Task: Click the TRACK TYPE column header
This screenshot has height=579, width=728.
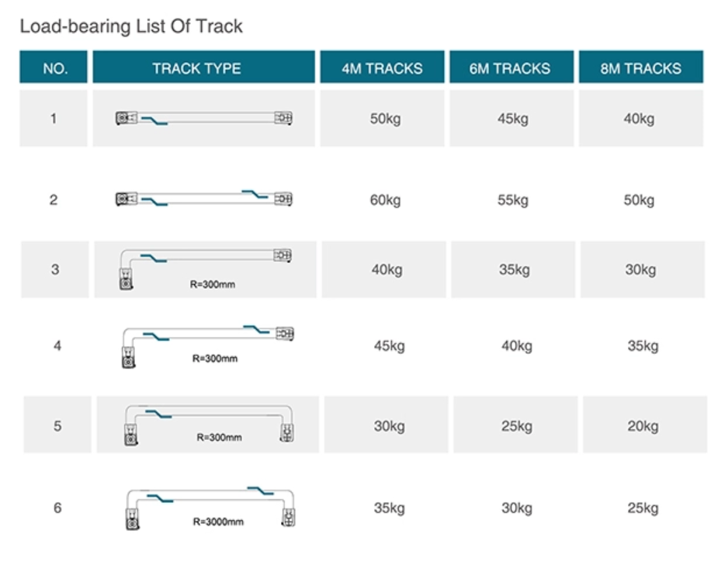Action: coord(204,67)
